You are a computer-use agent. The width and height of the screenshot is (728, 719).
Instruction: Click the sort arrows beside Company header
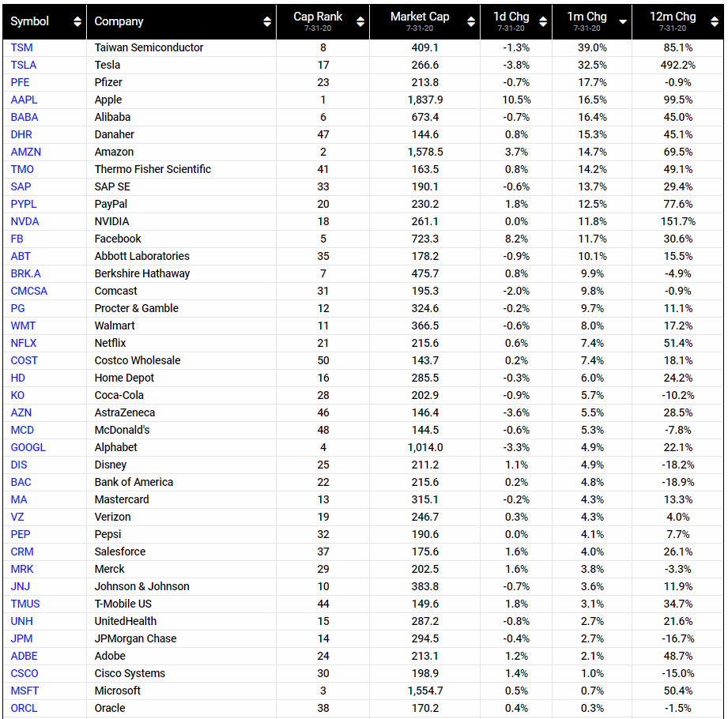click(267, 21)
